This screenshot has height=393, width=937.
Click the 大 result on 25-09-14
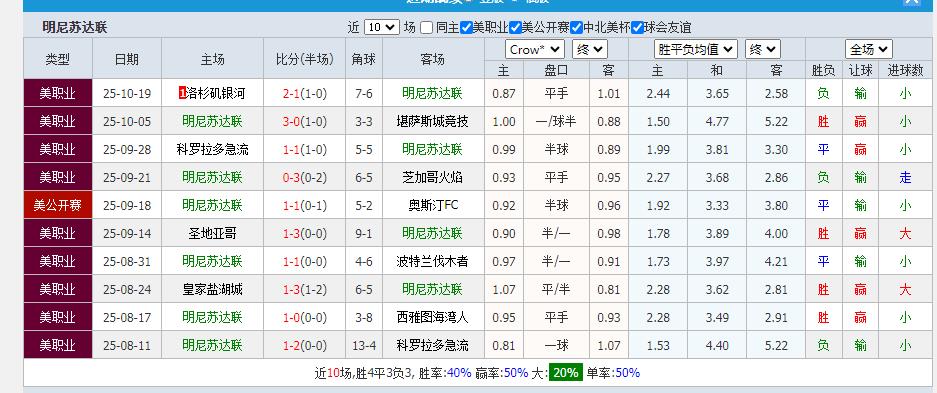point(905,234)
